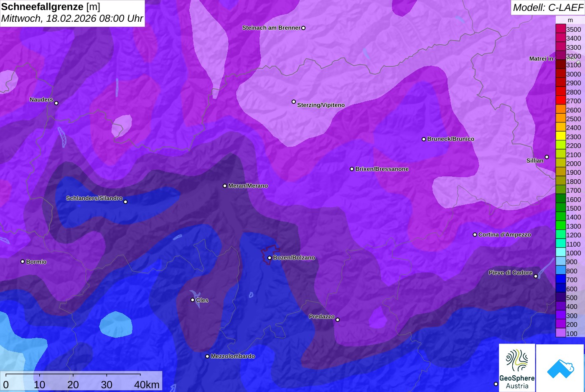Click the Nauders label text
The height and width of the screenshot is (392, 585).
point(41,100)
